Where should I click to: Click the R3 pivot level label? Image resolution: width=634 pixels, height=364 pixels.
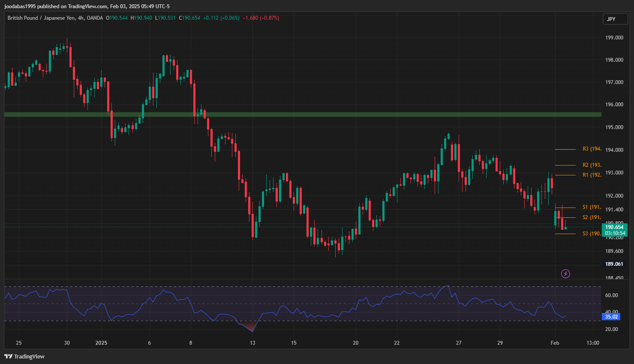pyautogui.click(x=592, y=149)
